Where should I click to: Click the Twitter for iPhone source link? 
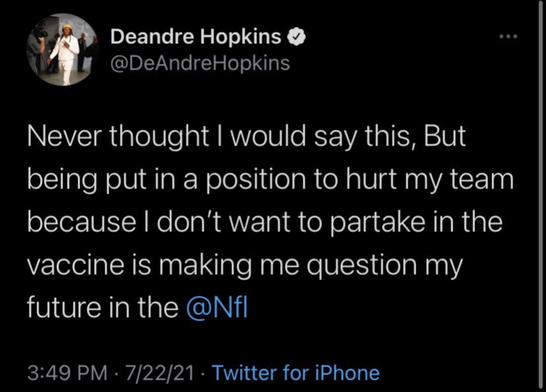click(296, 373)
